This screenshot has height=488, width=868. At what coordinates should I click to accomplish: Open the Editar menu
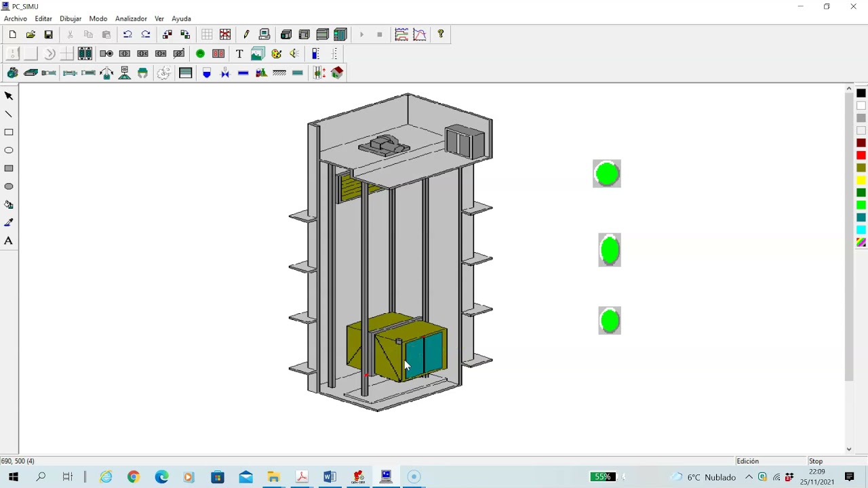43,19
